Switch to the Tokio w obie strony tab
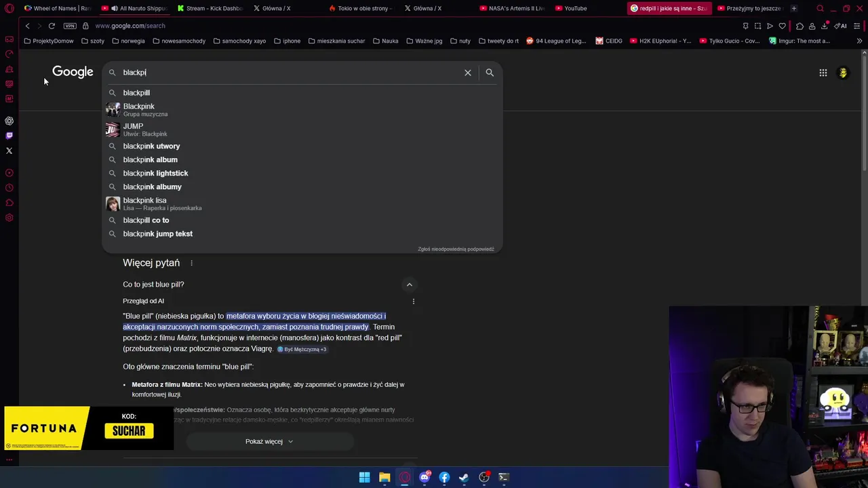Image resolution: width=868 pixels, height=488 pixels. coord(361,8)
